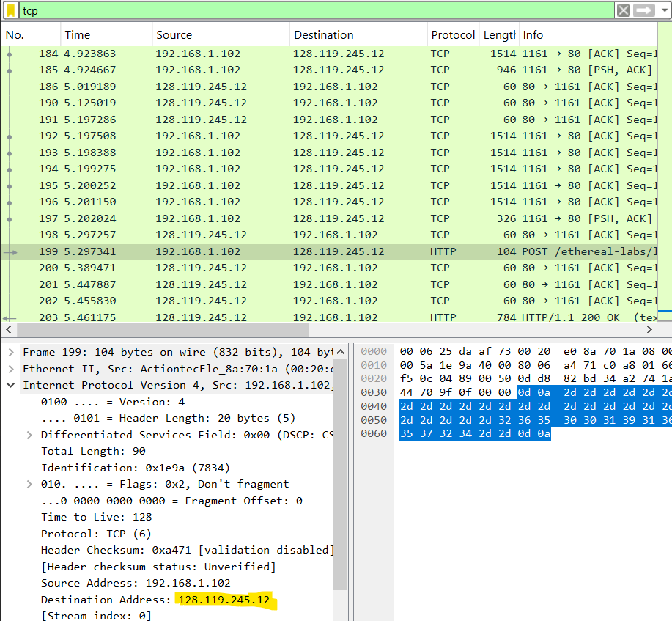Image resolution: width=672 pixels, height=621 pixels.
Task: Sort by the Info column header
Action: (x=588, y=34)
